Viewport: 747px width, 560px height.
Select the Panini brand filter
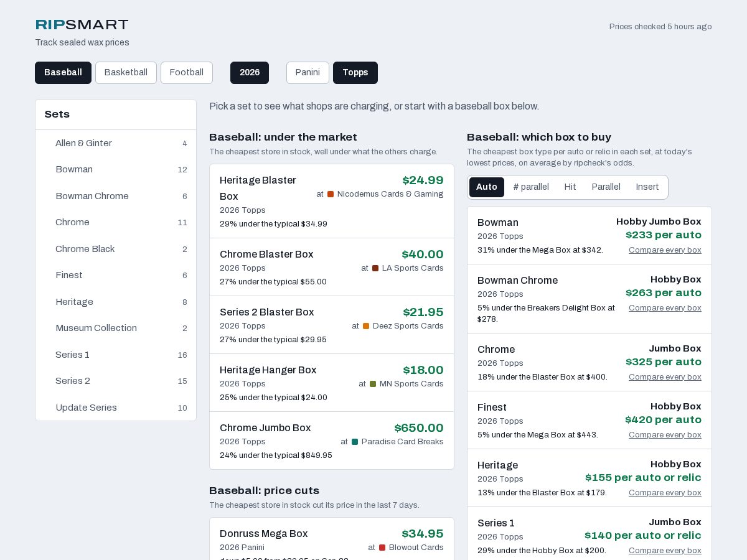(308, 73)
